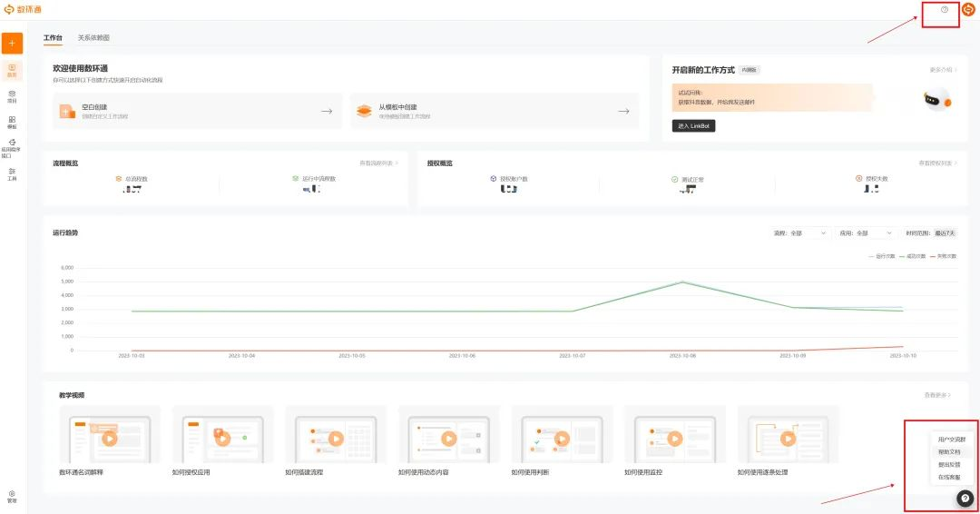Viewport: 980px width, 514px height.
Task: Click the 空白创建 orange document icon
Action: pyautogui.click(x=67, y=112)
